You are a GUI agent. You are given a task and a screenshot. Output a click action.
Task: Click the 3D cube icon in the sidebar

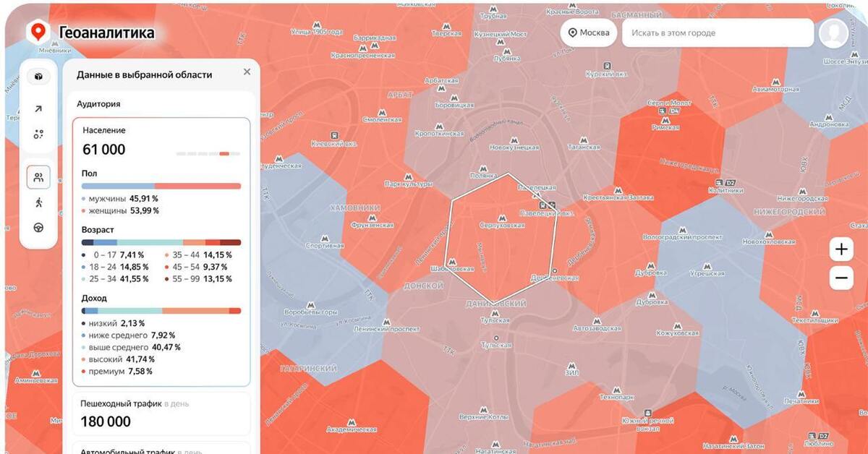(x=38, y=77)
